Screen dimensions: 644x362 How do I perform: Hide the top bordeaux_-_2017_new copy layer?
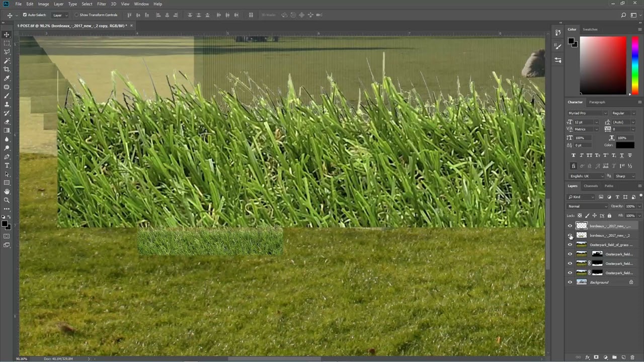[x=570, y=226]
